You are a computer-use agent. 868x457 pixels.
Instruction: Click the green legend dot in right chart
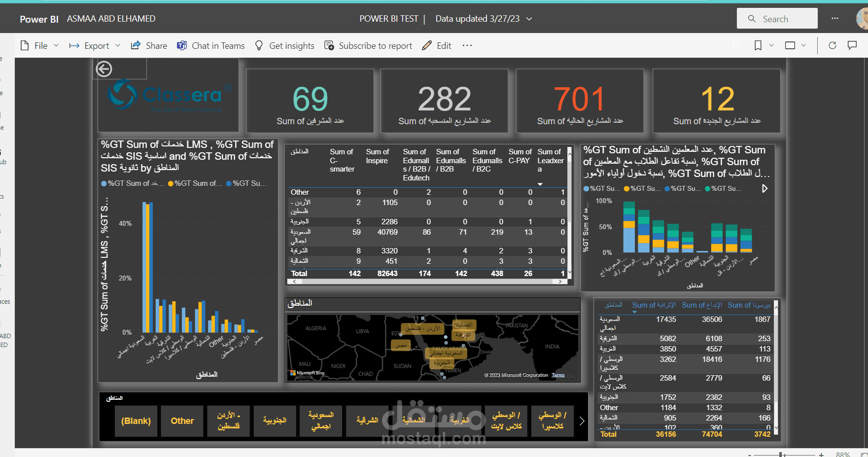click(x=708, y=188)
